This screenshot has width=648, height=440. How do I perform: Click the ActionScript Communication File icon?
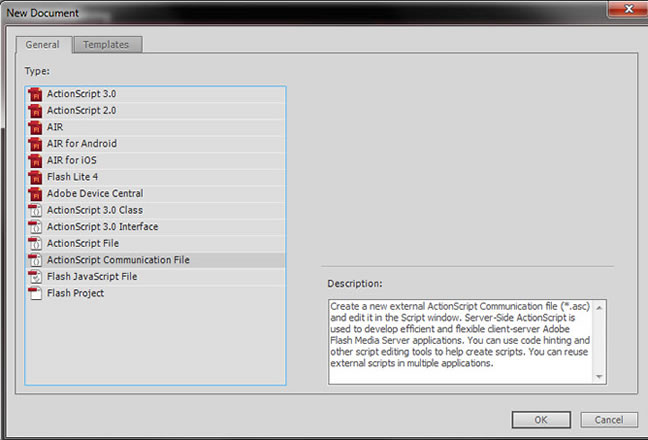coord(35,260)
